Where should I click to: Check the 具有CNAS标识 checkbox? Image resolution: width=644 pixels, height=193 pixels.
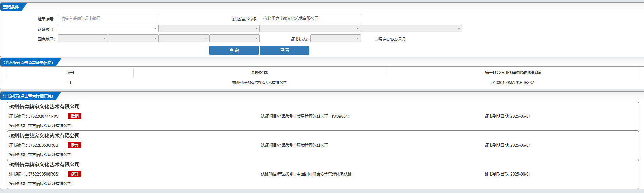pyautogui.click(x=377, y=39)
